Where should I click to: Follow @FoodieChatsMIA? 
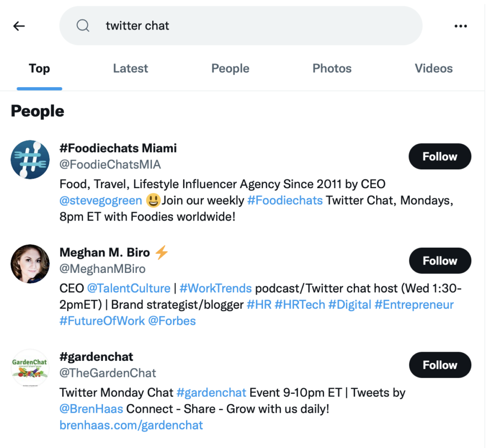click(x=439, y=156)
